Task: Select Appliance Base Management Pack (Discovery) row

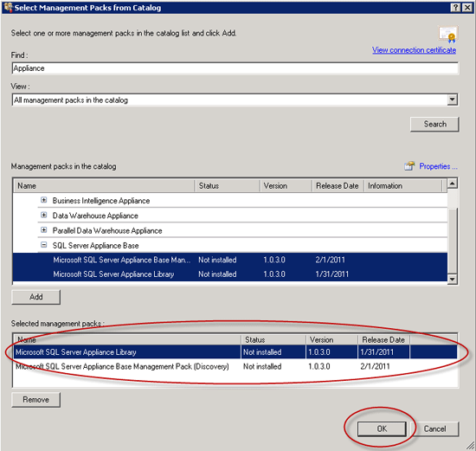Action: (x=235, y=366)
